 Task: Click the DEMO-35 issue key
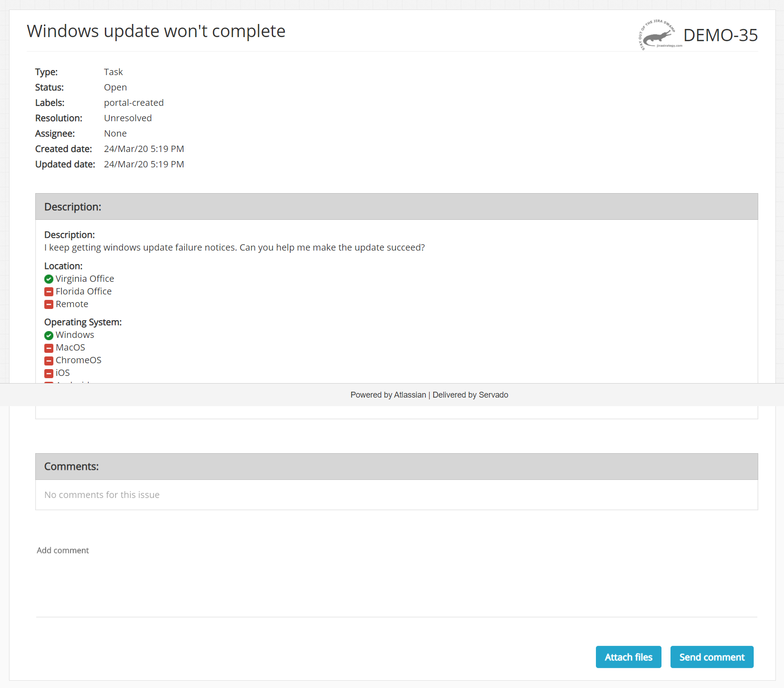tap(720, 35)
